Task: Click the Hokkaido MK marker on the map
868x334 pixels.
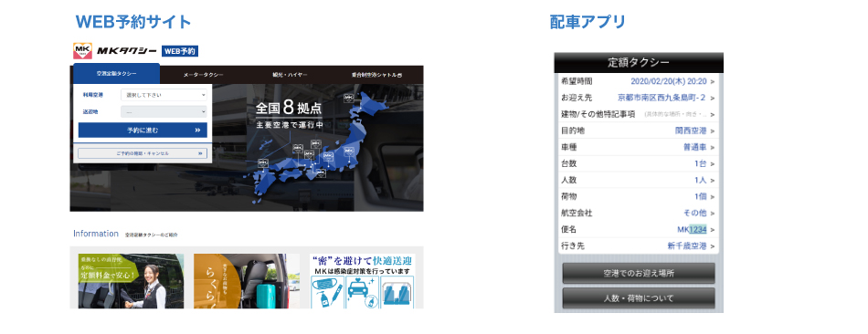Action: click(x=348, y=98)
